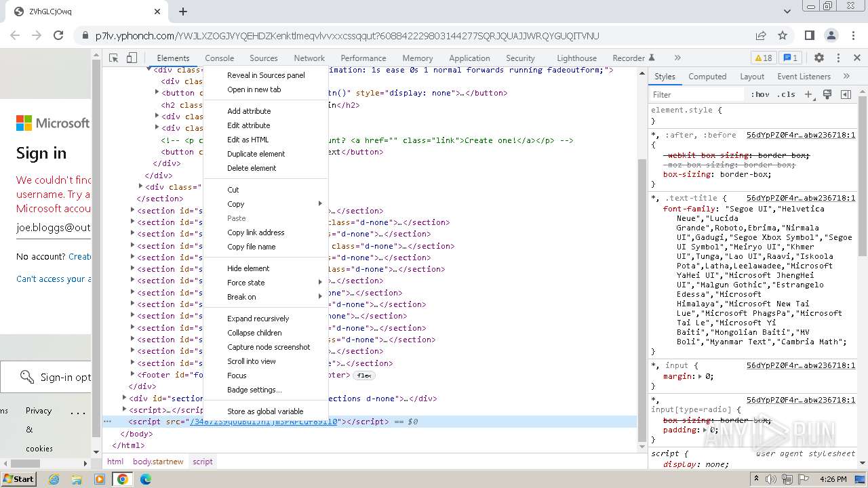
Task: Open the Break on submenu
Action: pos(266,297)
